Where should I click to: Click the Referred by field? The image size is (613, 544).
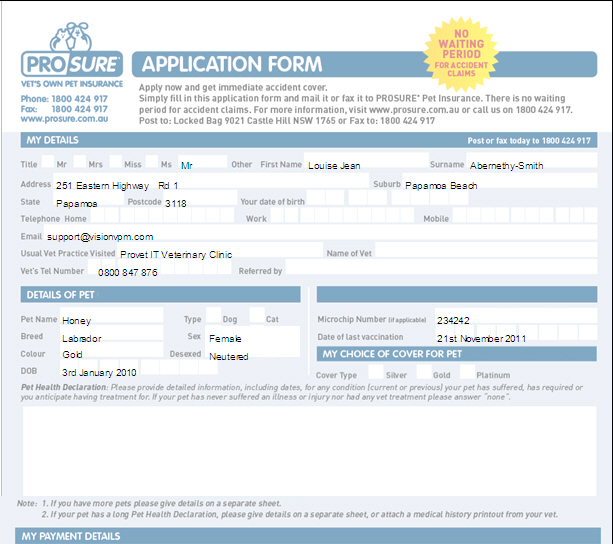click(x=441, y=267)
